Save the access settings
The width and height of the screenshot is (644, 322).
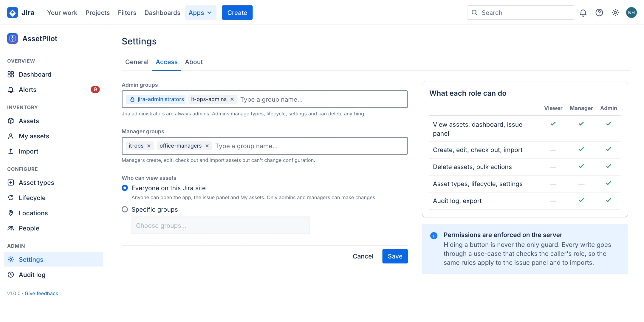point(395,256)
